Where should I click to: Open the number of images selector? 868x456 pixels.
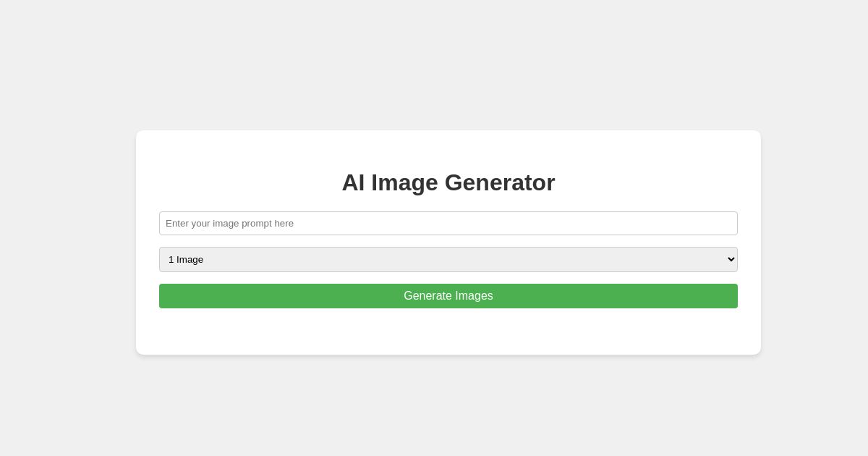448,259
